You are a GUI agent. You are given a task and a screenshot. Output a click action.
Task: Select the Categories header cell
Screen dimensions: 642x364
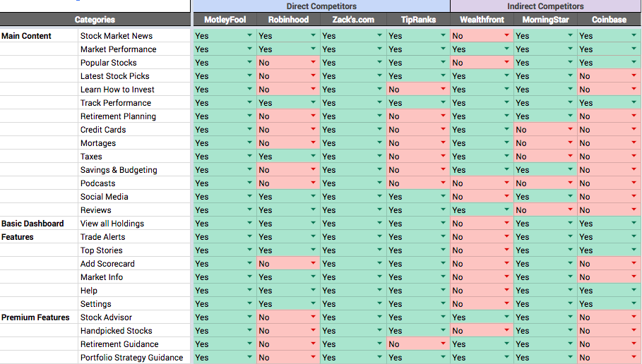[x=95, y=19]
